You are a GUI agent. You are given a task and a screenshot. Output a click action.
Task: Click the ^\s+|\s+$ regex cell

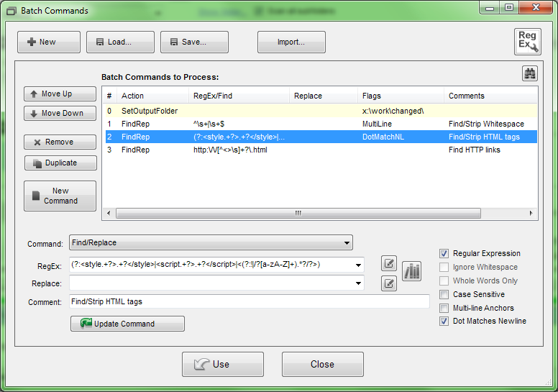(209, 124)
